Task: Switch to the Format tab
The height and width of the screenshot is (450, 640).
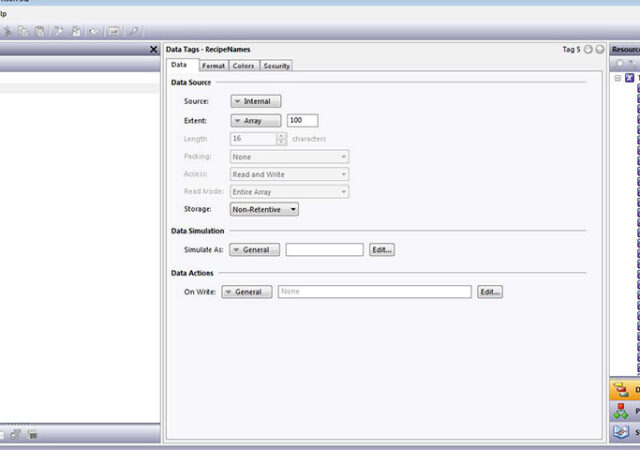Action: pyautogui.click(x=213, y=66)
